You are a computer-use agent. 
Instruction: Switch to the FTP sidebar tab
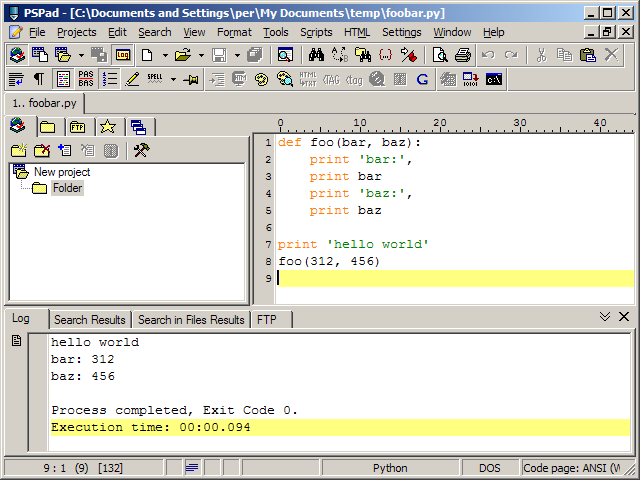[78, 127]
